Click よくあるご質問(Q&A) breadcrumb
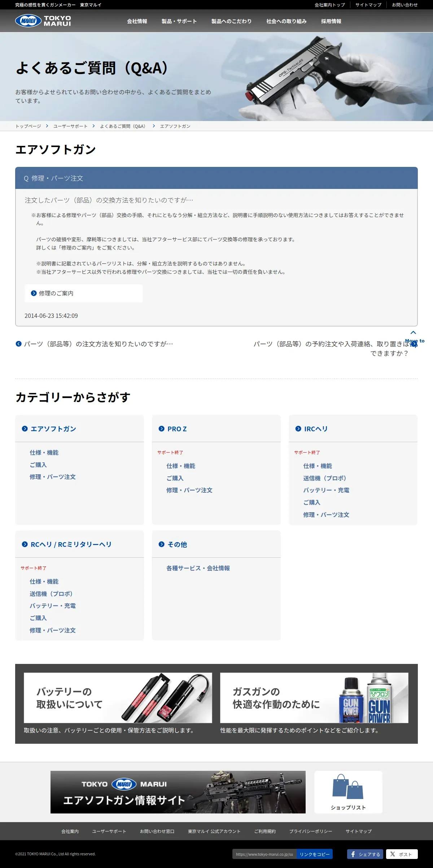Screen dimensions: 433x868 click(x=123, y=126)
